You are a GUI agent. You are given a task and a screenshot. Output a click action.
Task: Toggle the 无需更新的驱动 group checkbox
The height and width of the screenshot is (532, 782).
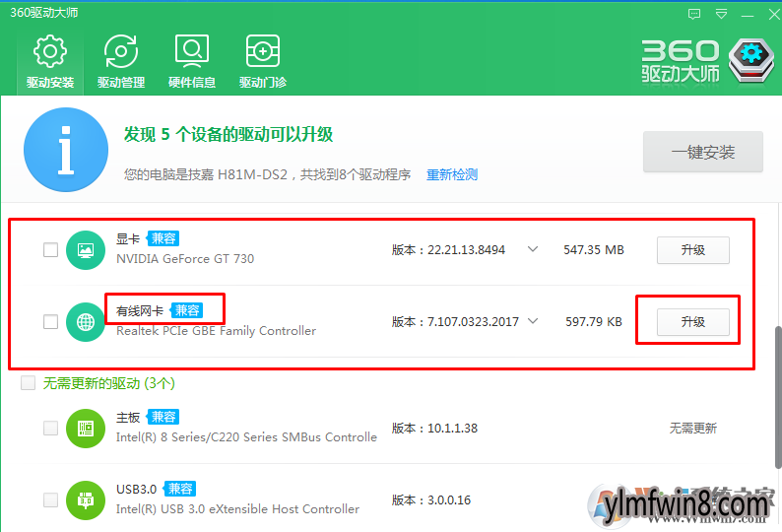point(28,383)
